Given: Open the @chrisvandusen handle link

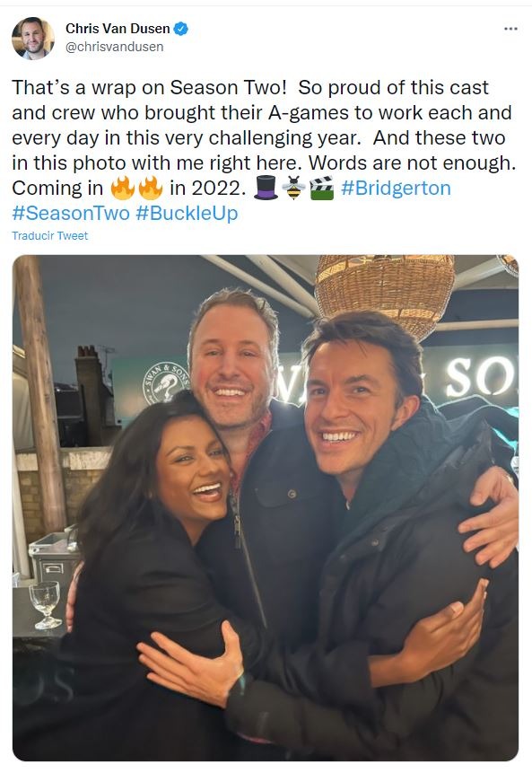Looking at the screenshot, I should [114, 47].
